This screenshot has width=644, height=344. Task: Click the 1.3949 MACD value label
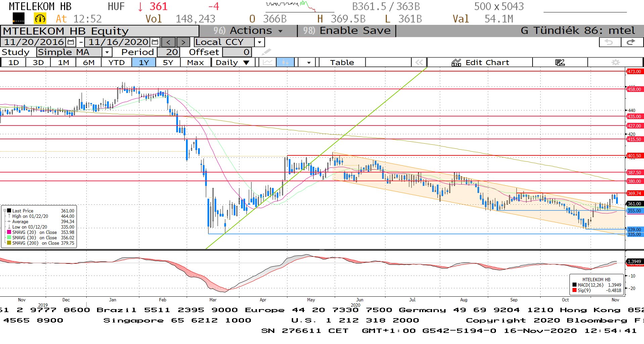pos(635,261)
